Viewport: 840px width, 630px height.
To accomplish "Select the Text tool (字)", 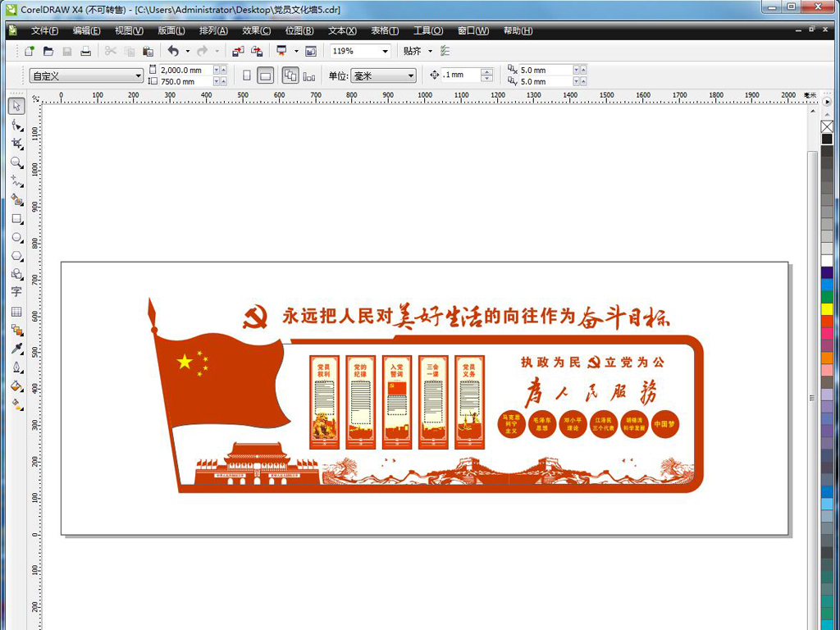I will [x=16, y=292].
